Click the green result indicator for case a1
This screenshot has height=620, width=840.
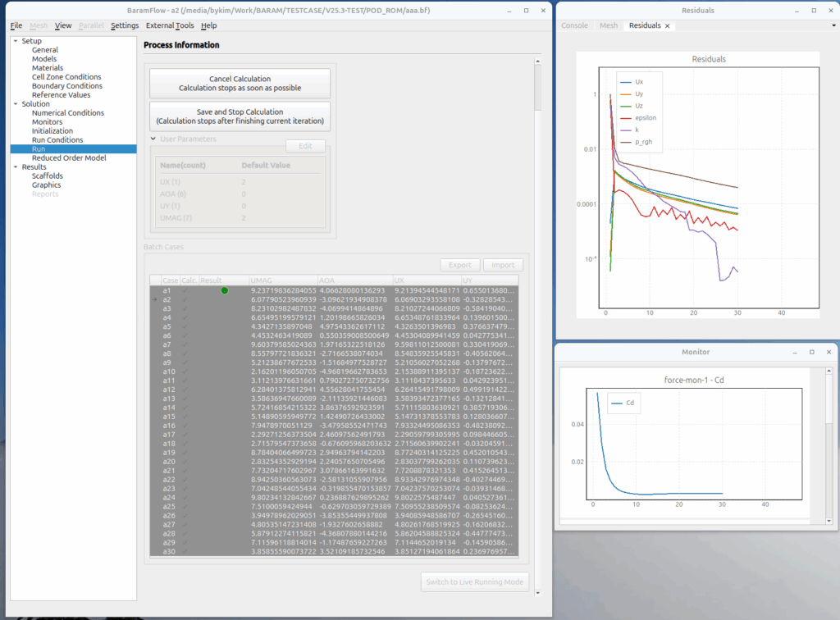[x=224, y=290]
